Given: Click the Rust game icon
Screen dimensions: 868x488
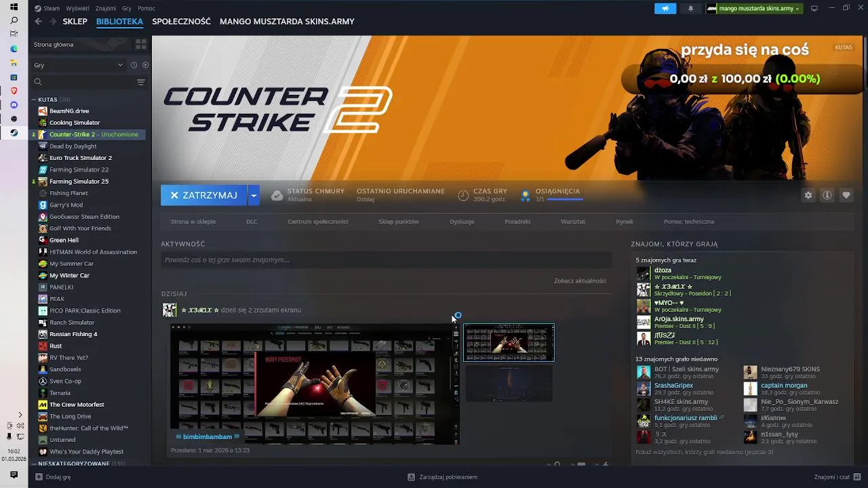Looking at the screenshot, I should click(43, 346).
